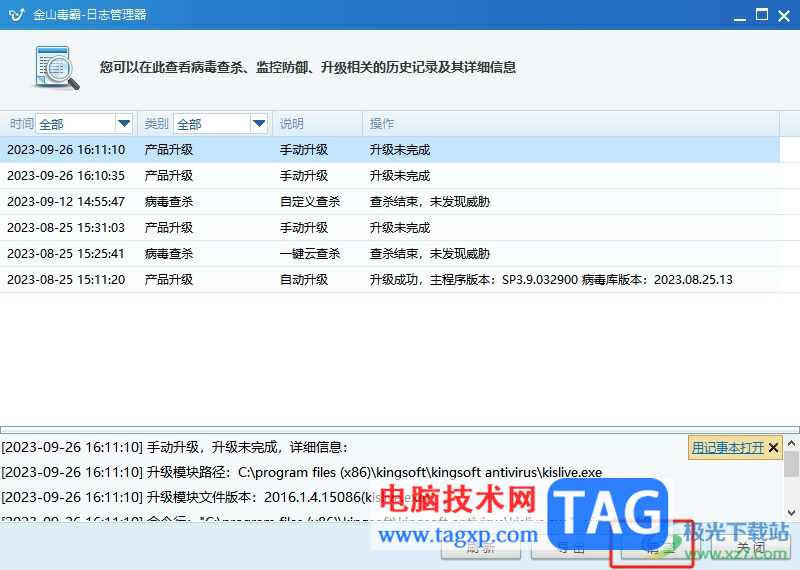Click 病毒查杀 in the 2023-09-12 row
This screenshot has height=570, width=800.
(x=168, y=202)
